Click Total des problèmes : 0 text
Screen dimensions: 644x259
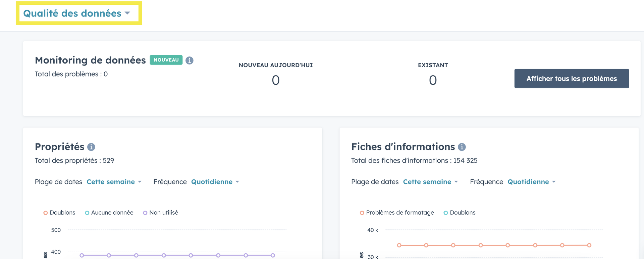(71, 74)
